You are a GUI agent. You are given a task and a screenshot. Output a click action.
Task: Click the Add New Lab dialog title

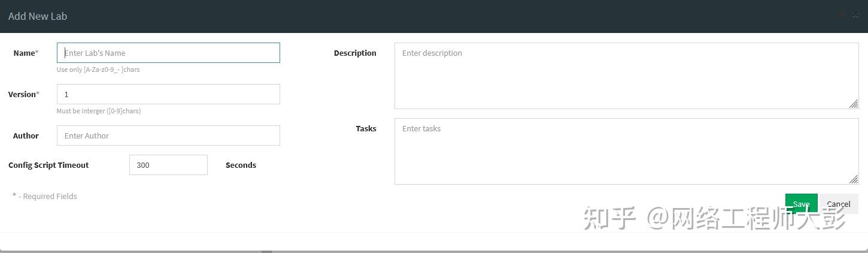pos(38,16)
